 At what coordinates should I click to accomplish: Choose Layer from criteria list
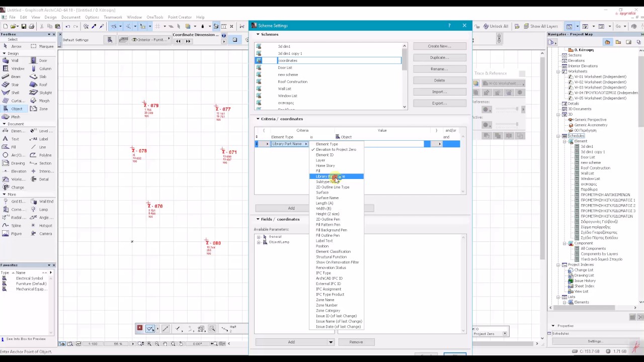[x=336, y=160]
